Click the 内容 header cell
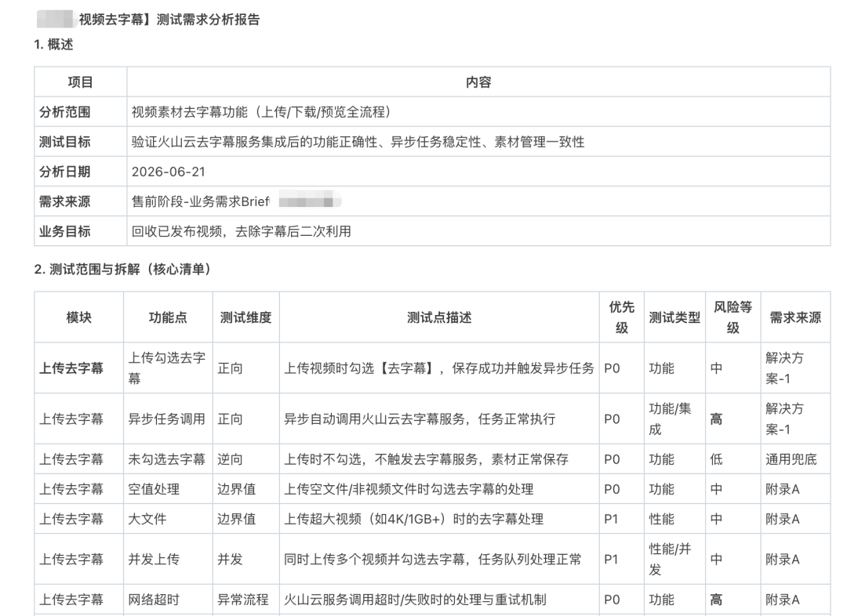Image resolution: width=847 pixels, height=616 pixels. coord(478,82)
